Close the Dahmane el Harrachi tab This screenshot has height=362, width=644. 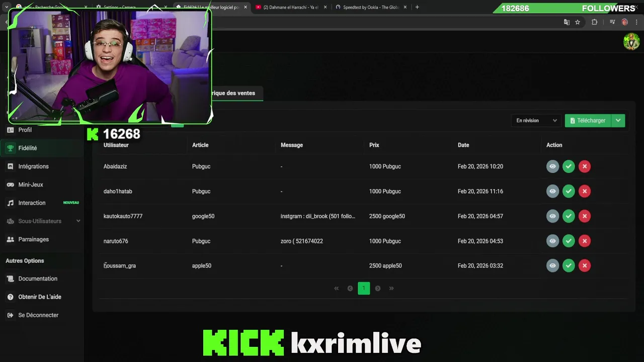[x=325, y=8]
